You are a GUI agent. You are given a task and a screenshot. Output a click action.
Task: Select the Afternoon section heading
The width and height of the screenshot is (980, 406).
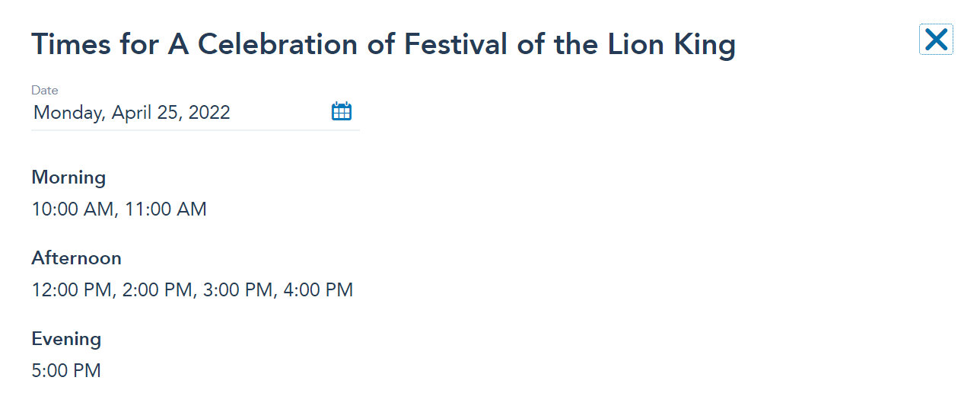pos(76,258)
